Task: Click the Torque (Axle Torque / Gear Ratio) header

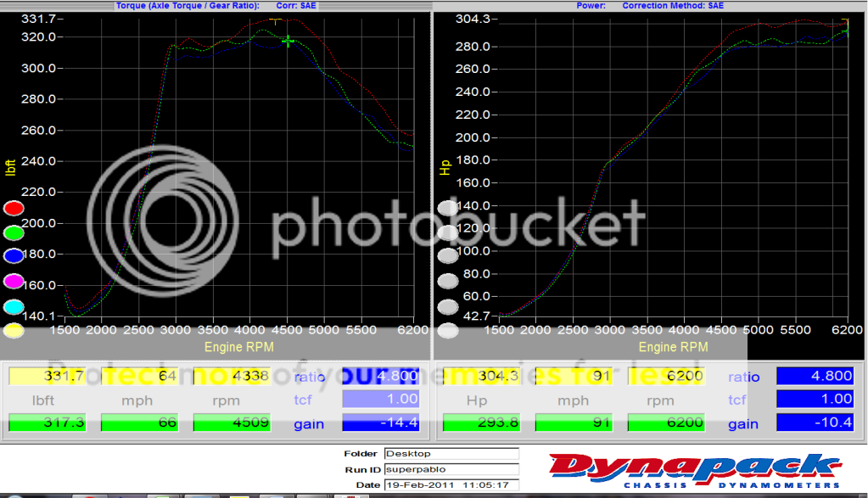Action: [x=186, y=5]
